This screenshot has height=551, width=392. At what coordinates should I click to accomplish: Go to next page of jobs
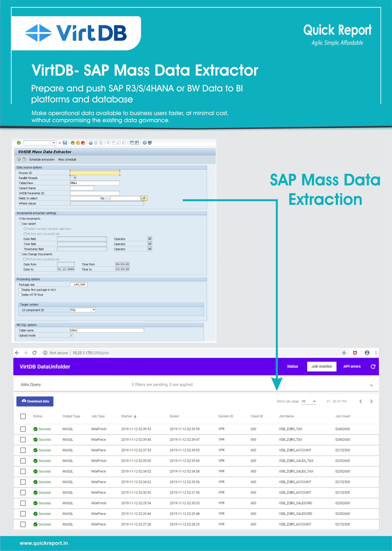click(x=371, y=401)
